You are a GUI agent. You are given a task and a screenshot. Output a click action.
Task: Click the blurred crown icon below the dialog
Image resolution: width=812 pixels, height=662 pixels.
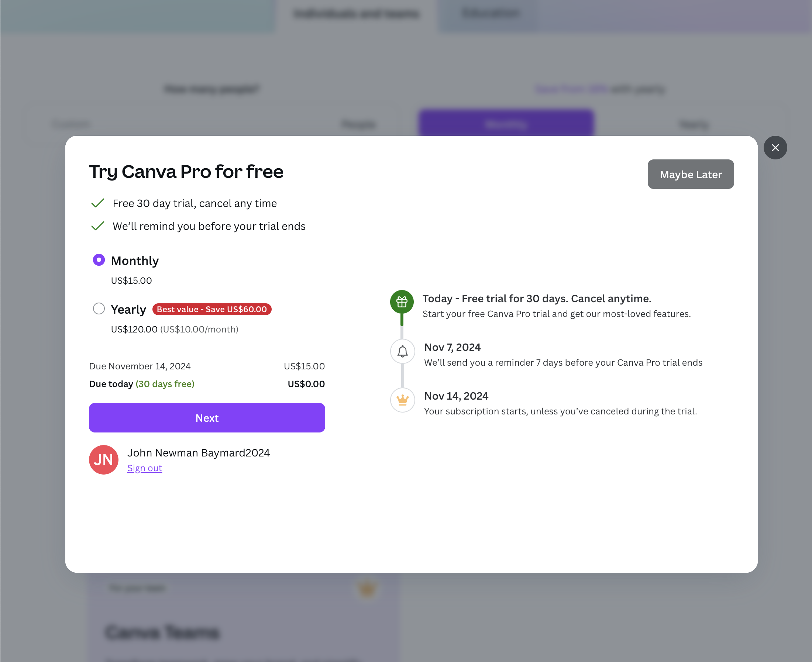point(367,589)
